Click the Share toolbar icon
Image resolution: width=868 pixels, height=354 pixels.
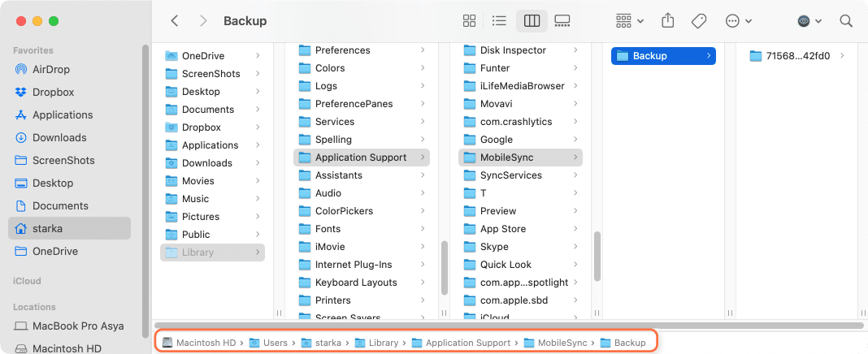(x=668, y=21)
